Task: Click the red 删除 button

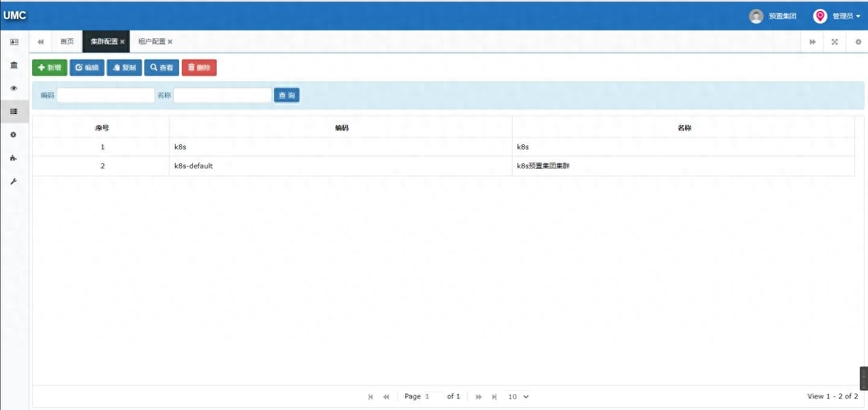Action: [199, 68]
